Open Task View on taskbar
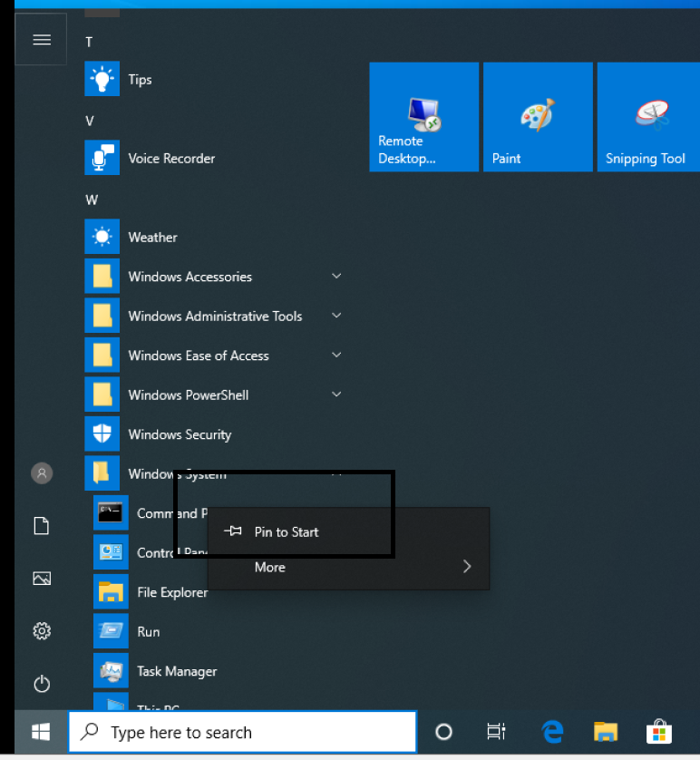 (x=496, y=732)
